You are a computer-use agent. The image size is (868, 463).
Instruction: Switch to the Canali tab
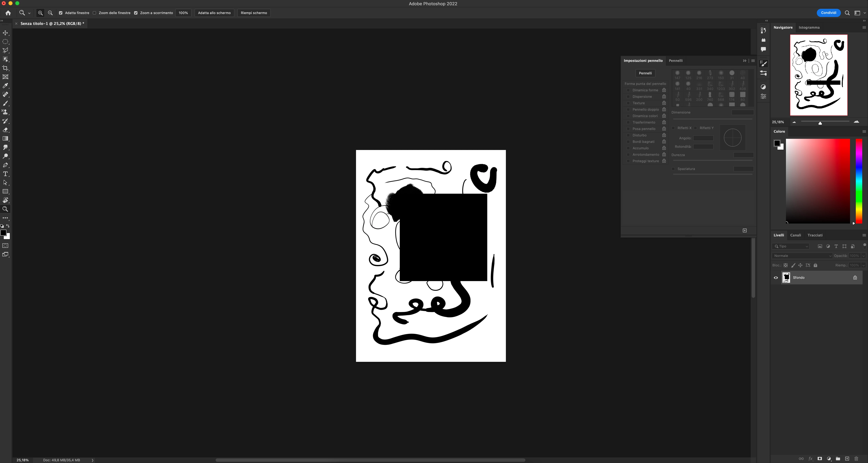(795, 235)
